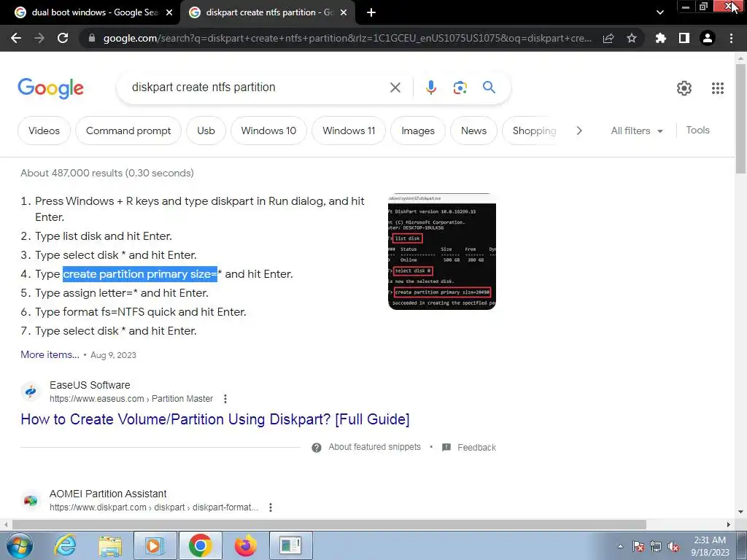This screenshot has width=747, height=560.
Task: Open the search Tools button
Action: [x=697, y=130]
